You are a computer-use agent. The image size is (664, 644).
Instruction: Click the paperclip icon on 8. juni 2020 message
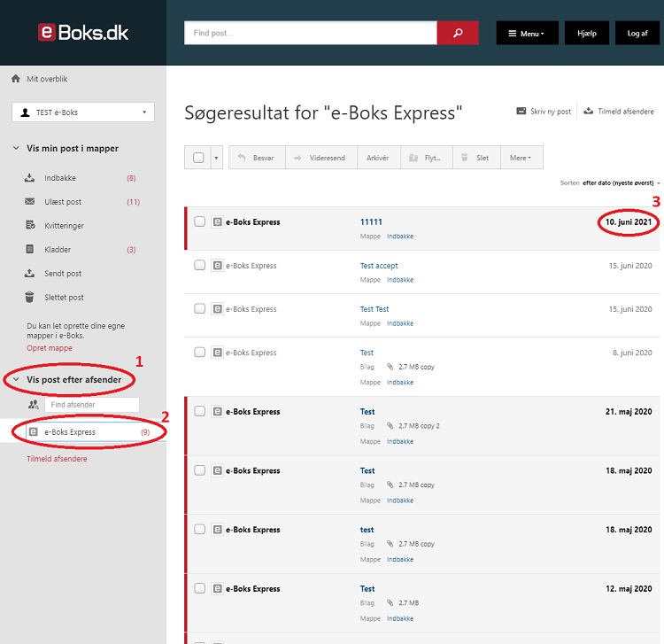coord(390,367)
